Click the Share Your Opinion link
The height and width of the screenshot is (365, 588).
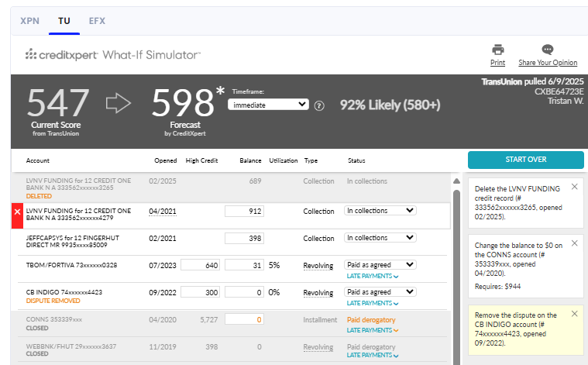click(548, 63)
